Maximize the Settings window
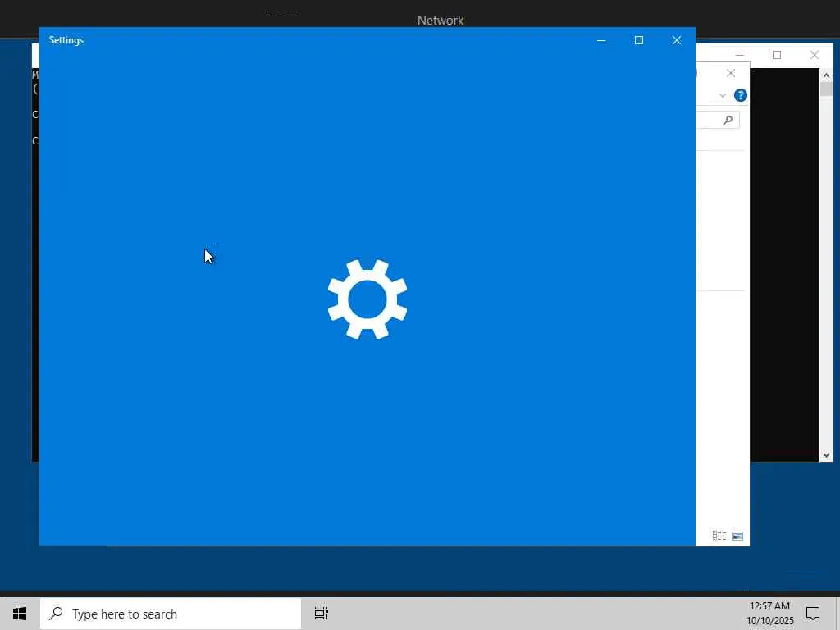840x630 pixels. 638,40
